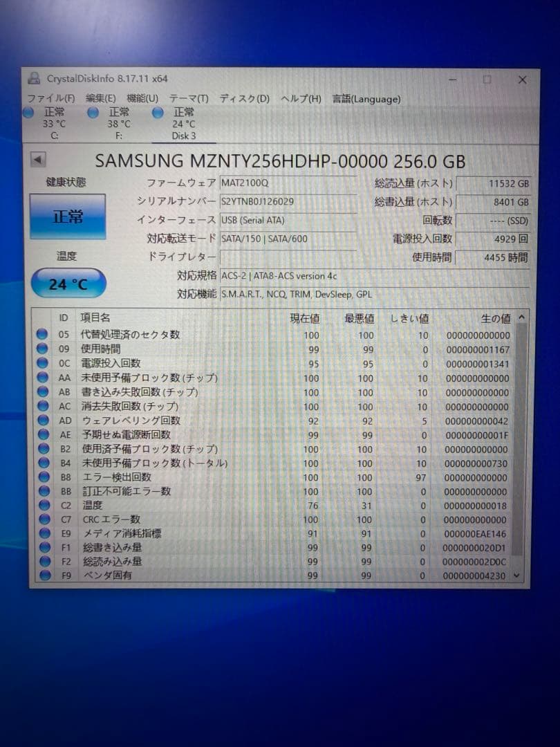Screen dimensions: 560x747
Task: Click status icon for attribute 05
Action: [x=42, y=334]
